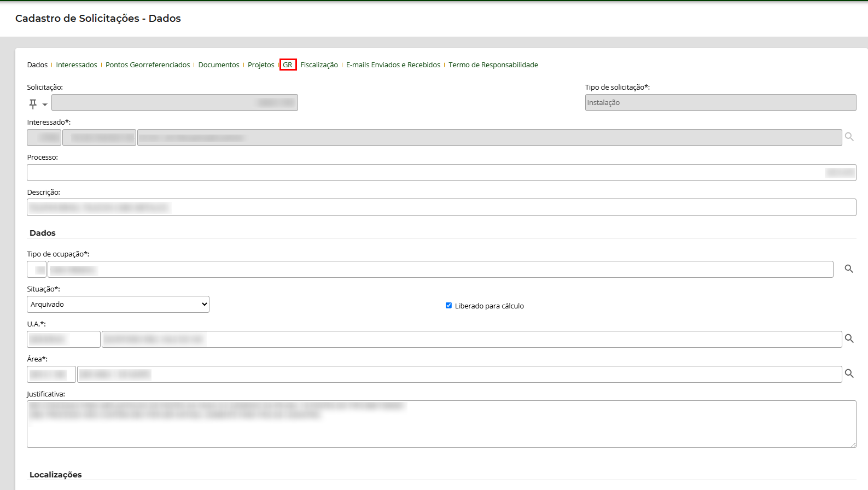Click the pin icon beside Solicitação field

point(33,103)
